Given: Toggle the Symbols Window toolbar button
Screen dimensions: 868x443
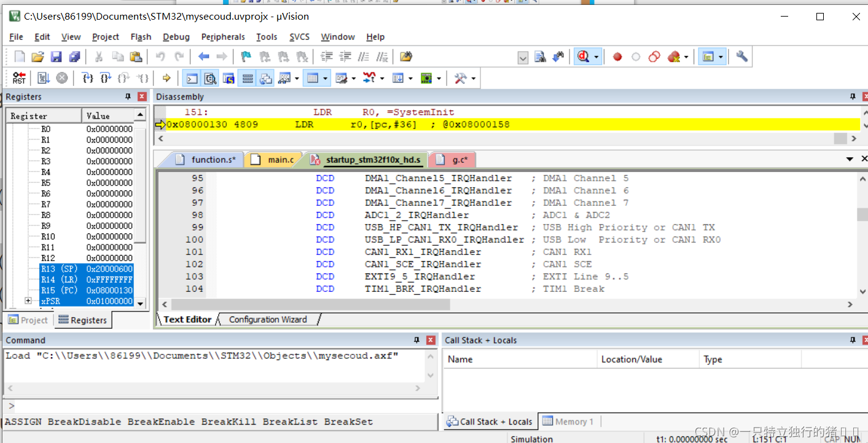Looking at the screenshot, I should 229,78.
